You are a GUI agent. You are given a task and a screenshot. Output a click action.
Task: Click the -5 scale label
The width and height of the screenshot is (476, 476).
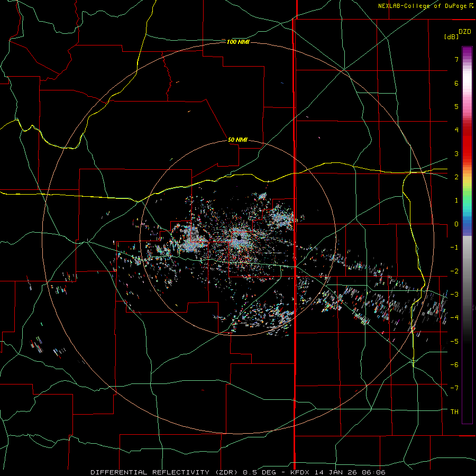pyautogui.click(x=454, y=342)
